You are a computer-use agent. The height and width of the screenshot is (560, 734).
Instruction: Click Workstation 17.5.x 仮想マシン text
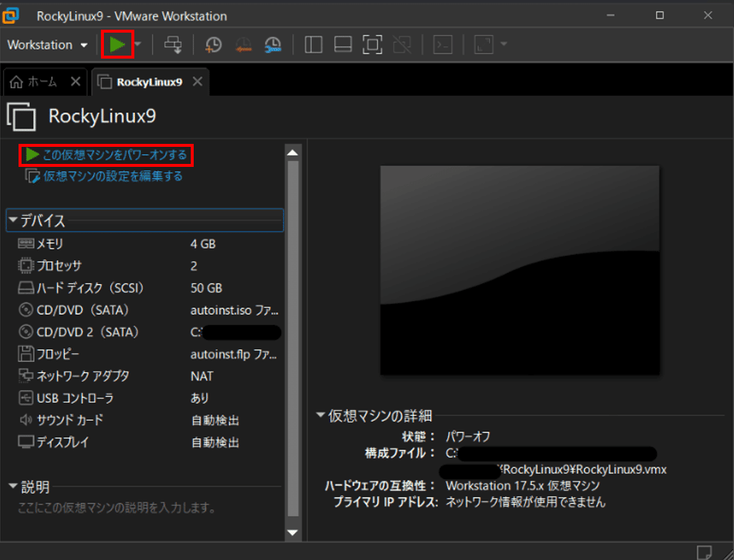[522, 486]
